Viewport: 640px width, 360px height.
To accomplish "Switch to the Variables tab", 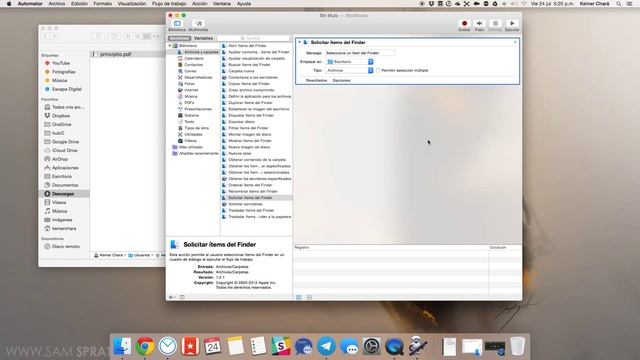I will point(203,38).
